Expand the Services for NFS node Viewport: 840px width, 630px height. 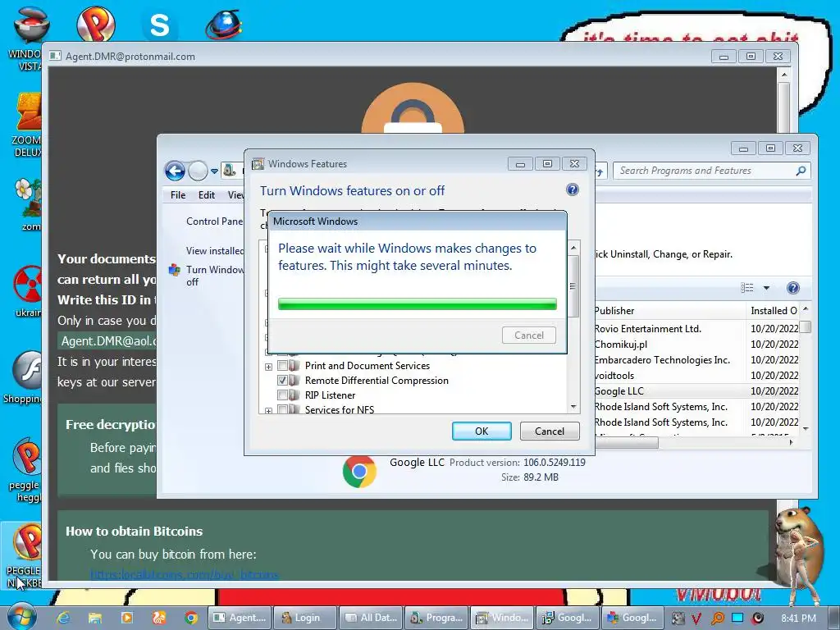(x=268, y=411)
